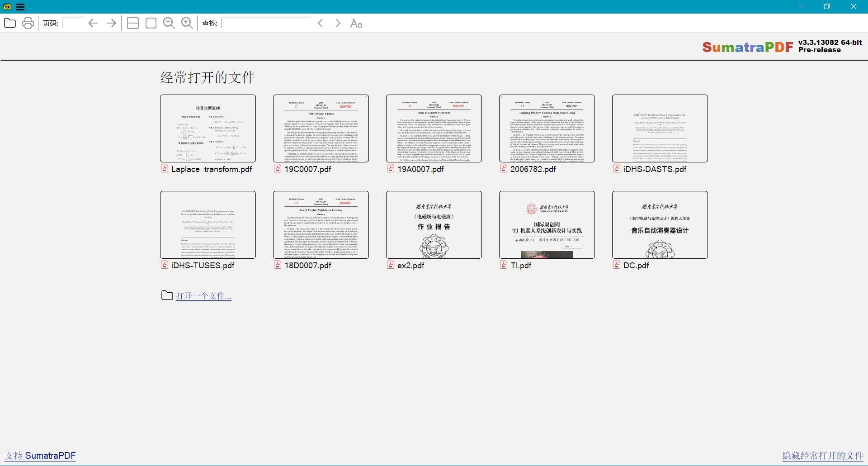
Task: Switch to continuous page layout icon
Action: [x=133, y=23]
